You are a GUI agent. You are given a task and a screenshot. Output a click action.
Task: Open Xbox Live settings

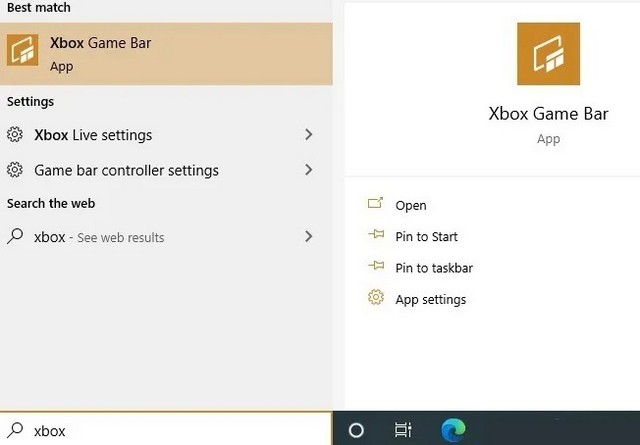[166, 135]
